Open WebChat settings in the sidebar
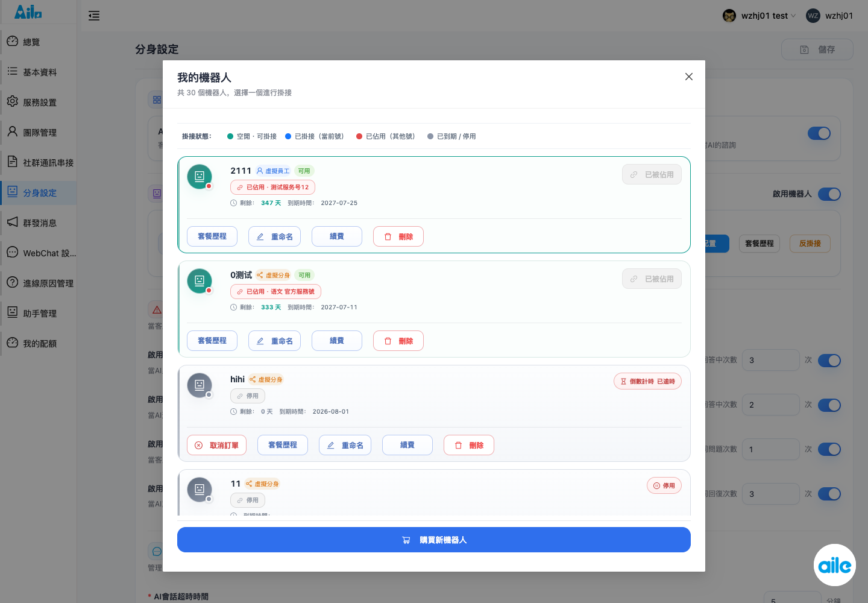This screenshot has height=603, width=868. pos(39,253)
